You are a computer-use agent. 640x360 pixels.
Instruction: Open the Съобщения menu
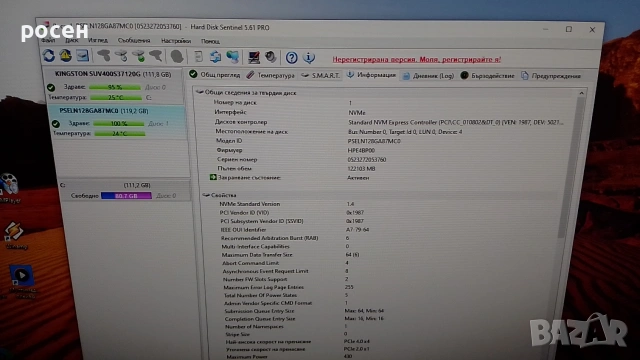(134, 40)
